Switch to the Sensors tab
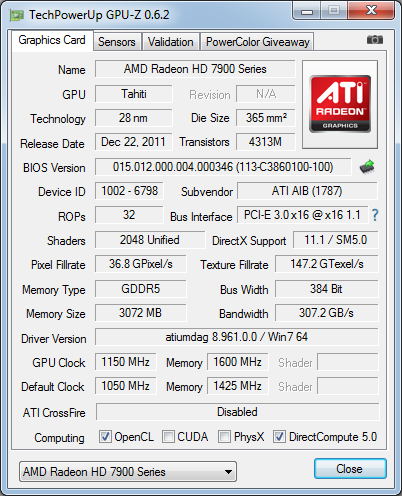This screenshot has height=496, width=402. click(x=117, y=42)
